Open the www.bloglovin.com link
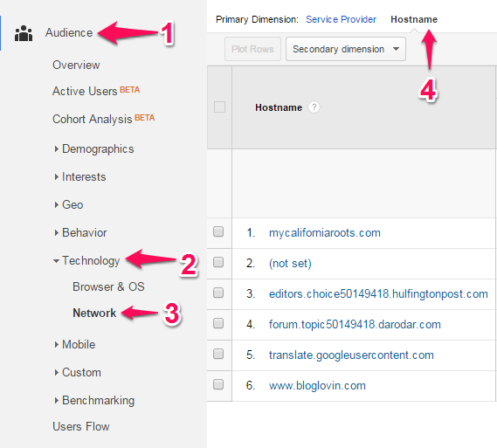 (x=317, y=386)
